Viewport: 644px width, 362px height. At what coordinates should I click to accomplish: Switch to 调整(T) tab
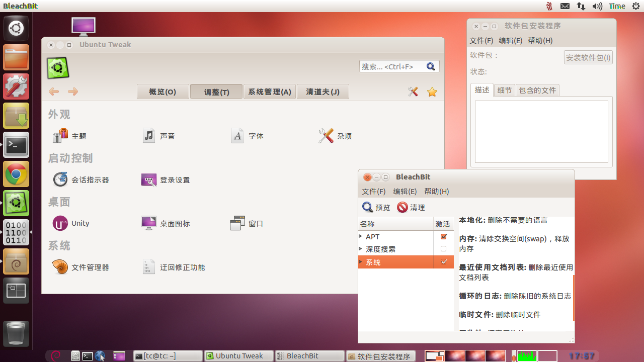(x=216, y=92)
